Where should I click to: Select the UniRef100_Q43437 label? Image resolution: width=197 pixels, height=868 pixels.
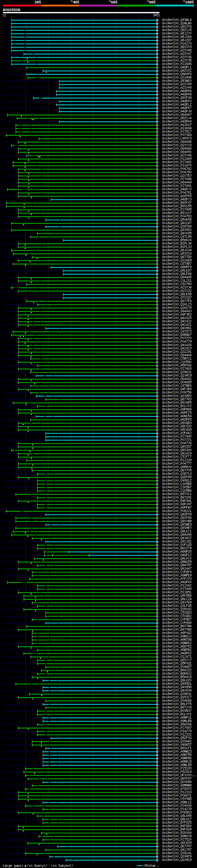(176, 538)
